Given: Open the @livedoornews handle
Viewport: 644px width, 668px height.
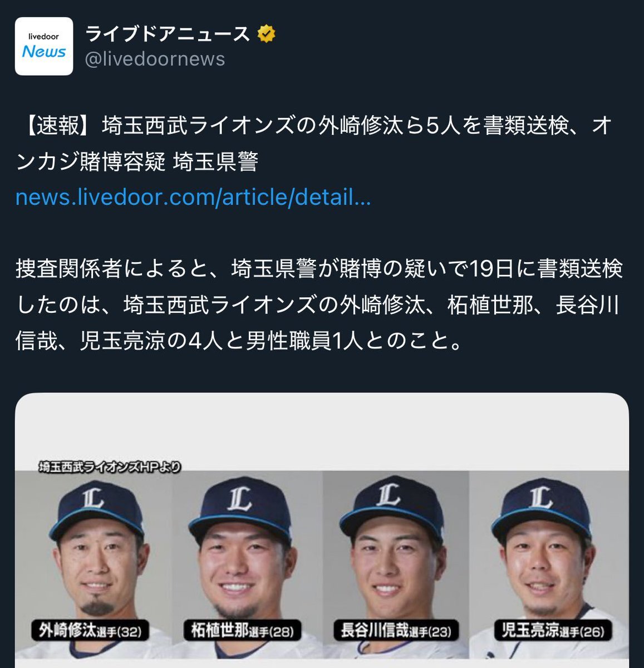Looking at the screenshot, I should pyautogui.click(x=155, y=59).
